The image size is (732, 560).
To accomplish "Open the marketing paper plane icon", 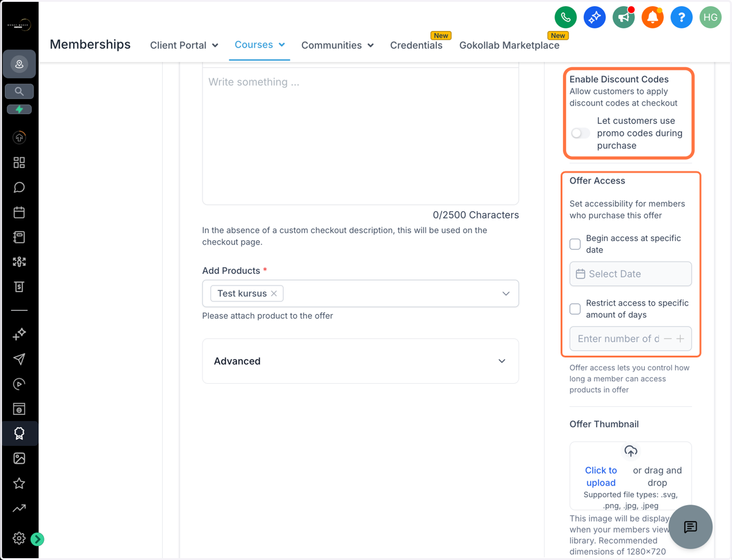I will [x=19, y=359].
